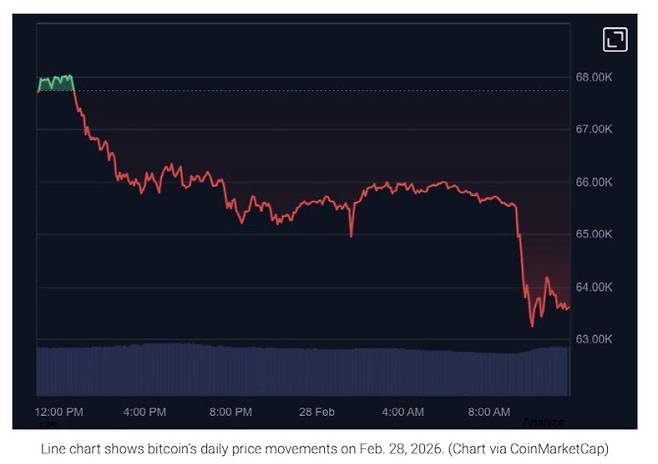Select the 12:00 PM time axis label
Viewport: 658px width, 464px height.
[59, 411]
